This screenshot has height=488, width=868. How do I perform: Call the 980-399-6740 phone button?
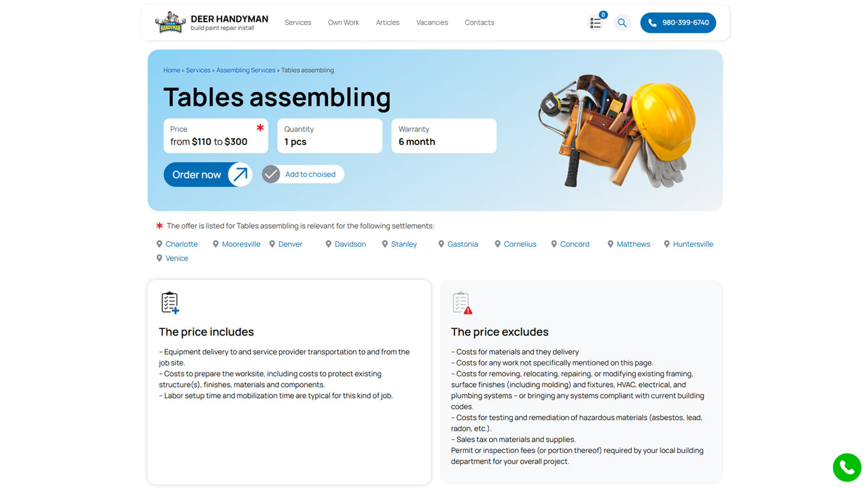coord(678,23)
